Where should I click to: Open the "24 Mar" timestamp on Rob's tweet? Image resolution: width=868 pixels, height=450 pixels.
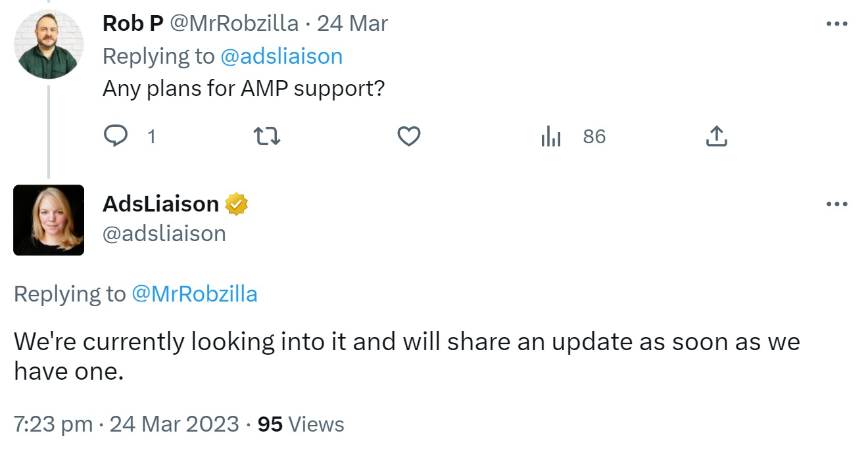point(352,24)
